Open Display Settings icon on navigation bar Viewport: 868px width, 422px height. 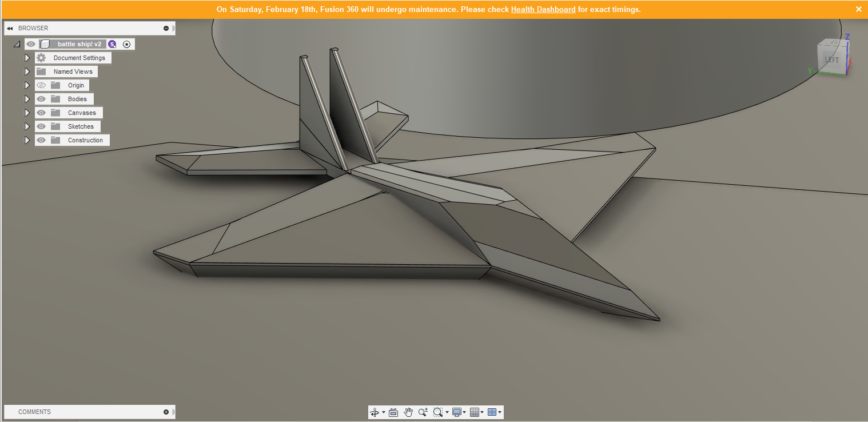click(x=457, y=412)
